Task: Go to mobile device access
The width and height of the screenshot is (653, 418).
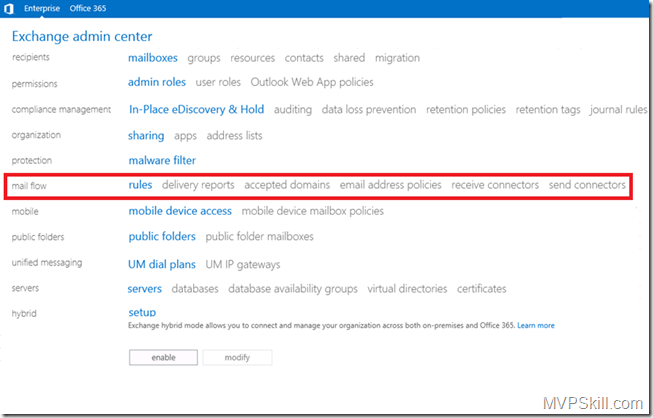Action: [180, 211]
